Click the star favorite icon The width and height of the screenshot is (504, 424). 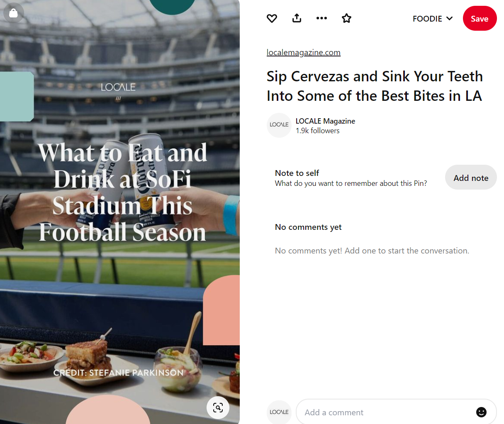pos(346,18)
